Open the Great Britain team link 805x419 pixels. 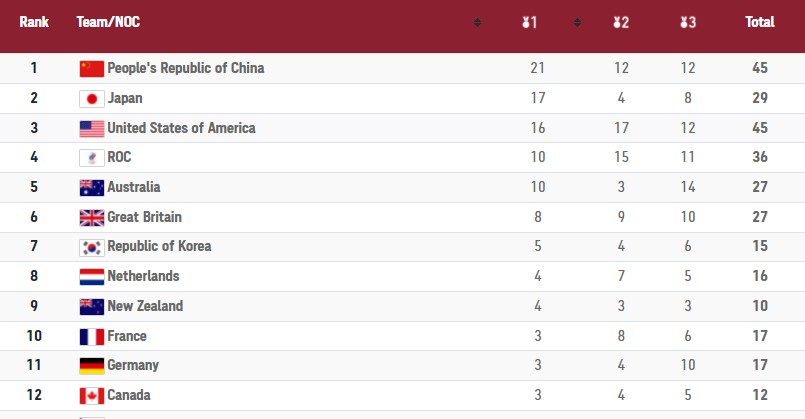[x=144, y=217]
